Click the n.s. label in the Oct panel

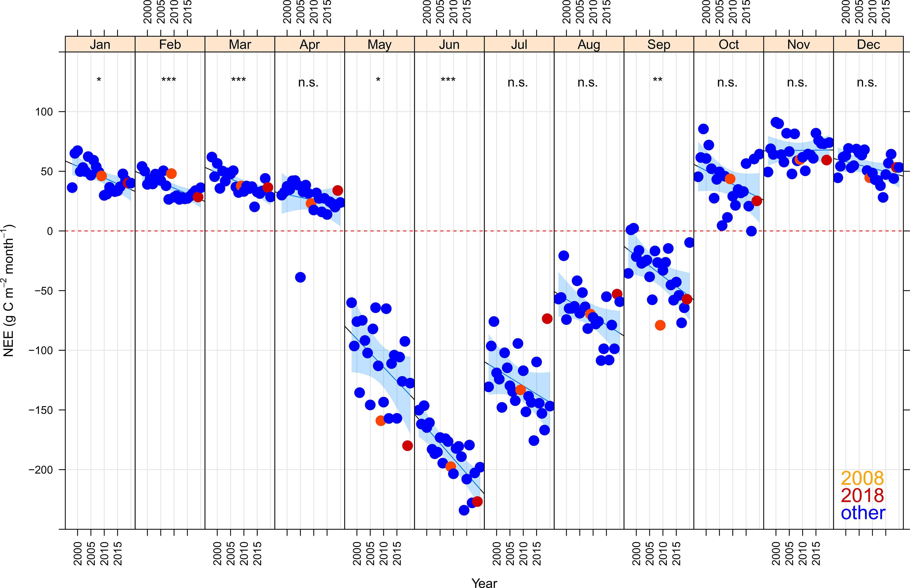pyautogui.click(x=727, y=82)
